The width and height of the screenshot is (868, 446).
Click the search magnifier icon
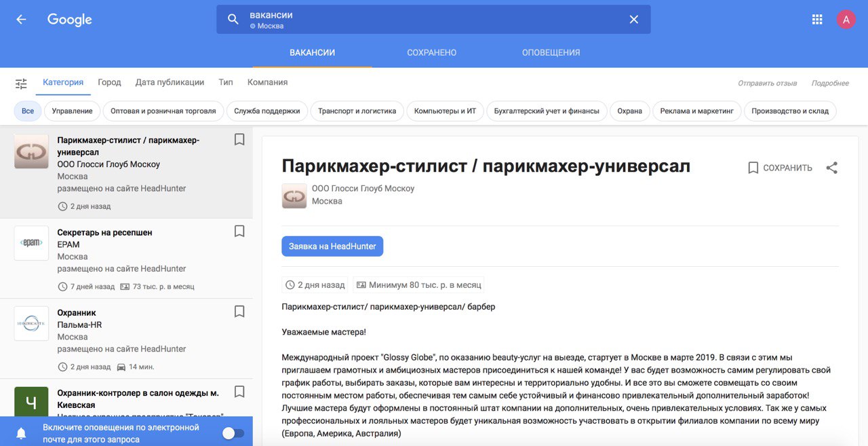pos(233,20)
